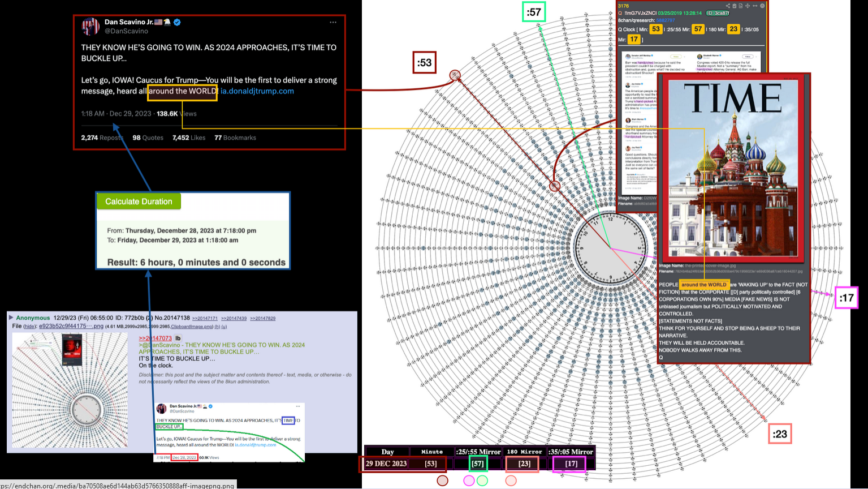Viewport: 868px width, 489px height.
Task: Click the 3176 post number in yellow
Action: pyautogui.click(x=623, y=6)
